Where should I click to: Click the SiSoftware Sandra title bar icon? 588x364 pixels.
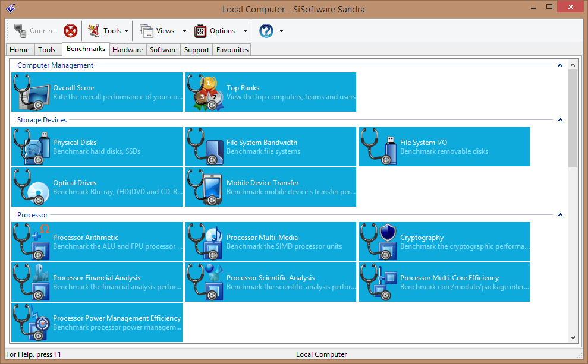tap(11, 8)
